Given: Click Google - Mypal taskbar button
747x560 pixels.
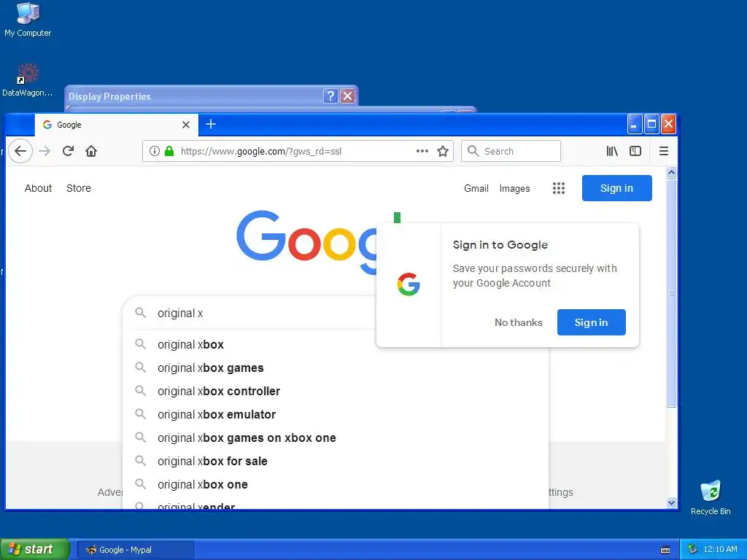Looking at the screenshot, I should pyautogui.click(x=136, y=550).
